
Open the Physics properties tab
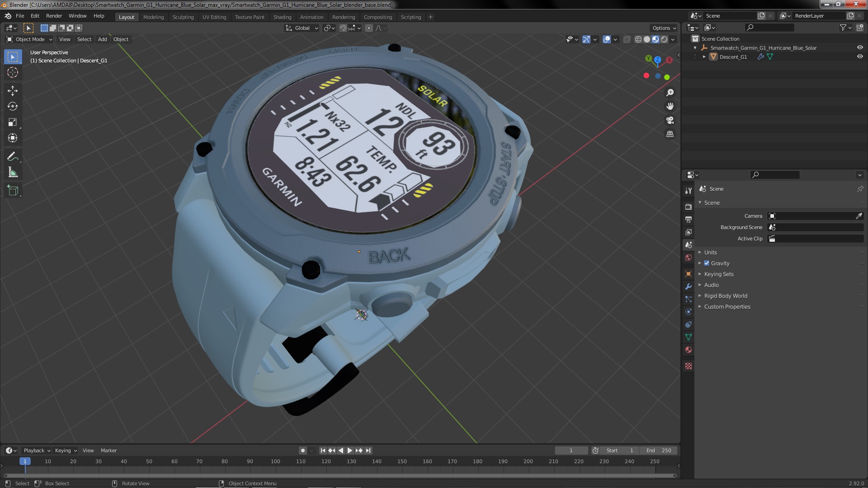click(688, 312)
